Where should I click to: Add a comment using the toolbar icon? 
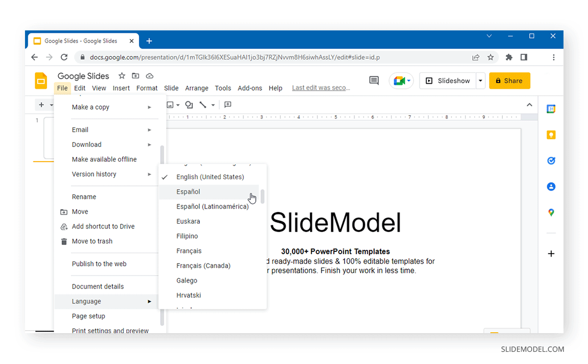227,105
